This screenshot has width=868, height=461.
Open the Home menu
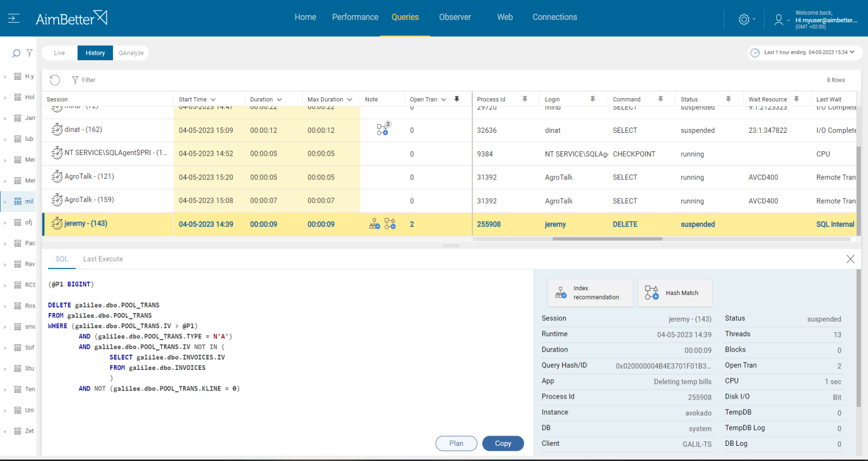[305, 17]
